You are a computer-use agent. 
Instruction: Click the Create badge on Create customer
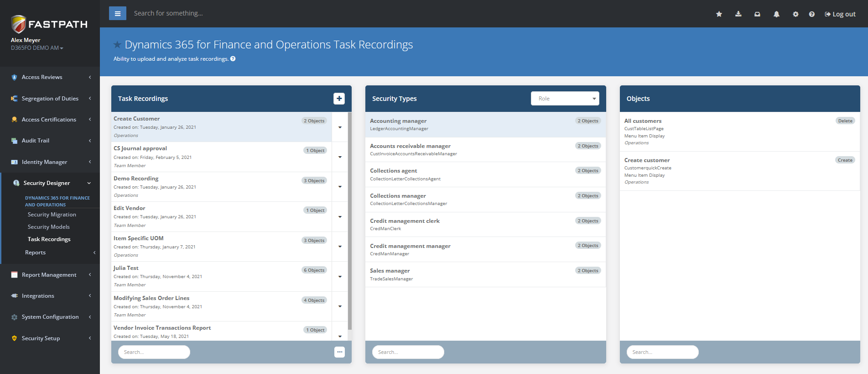pos(845,160)
